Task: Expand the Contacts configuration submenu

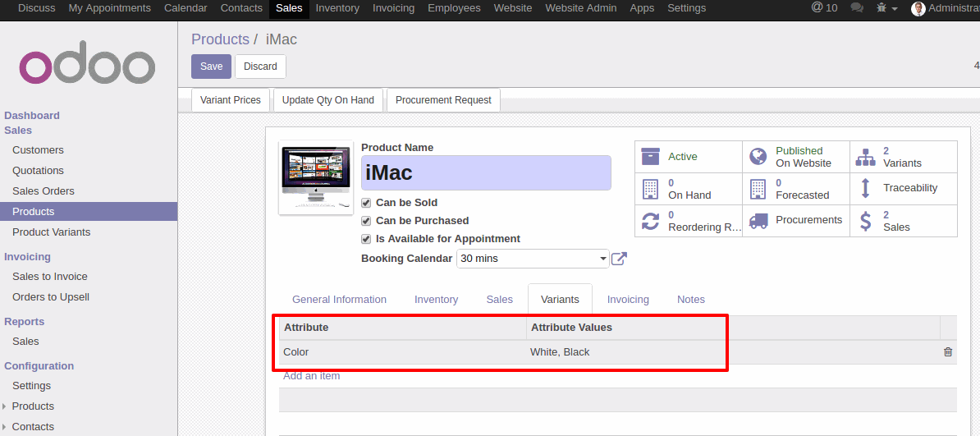Action: (x=4, y=427)
